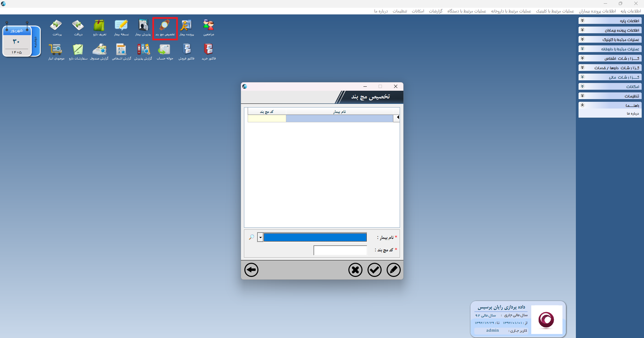This screenshot has width=644, height=338.
Task: Open the پرونده بیمار patient file icon
Action: 187,28
